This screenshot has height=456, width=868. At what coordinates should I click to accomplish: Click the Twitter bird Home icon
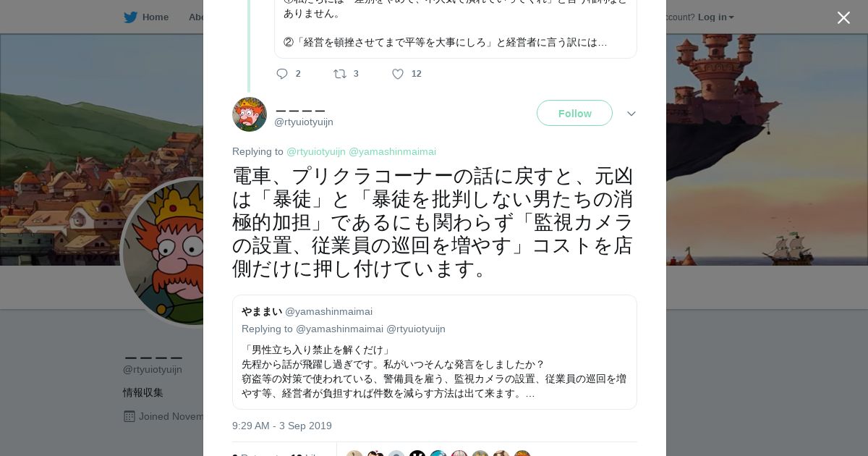(130, 17)
